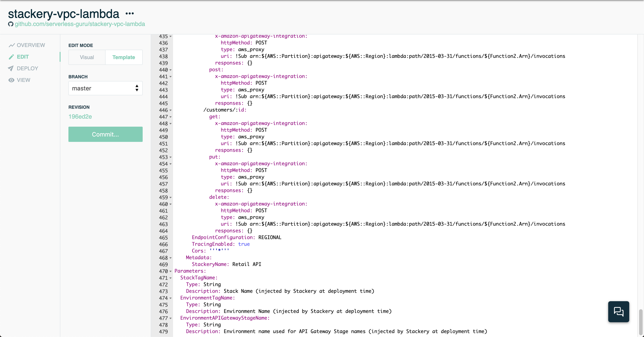Open the github.com/serverless-guru repository link

[x=80, y=24]
